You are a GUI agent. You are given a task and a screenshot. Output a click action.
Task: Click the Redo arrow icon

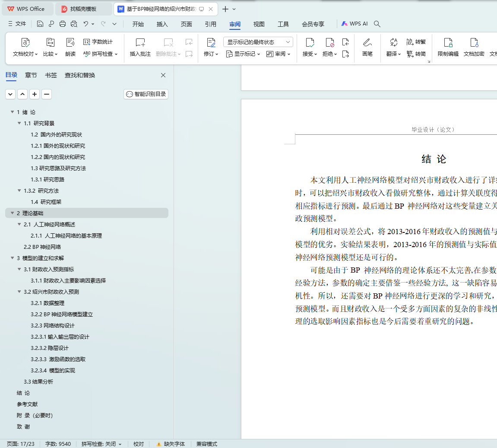pyautogui.click(x=103, y=24)
